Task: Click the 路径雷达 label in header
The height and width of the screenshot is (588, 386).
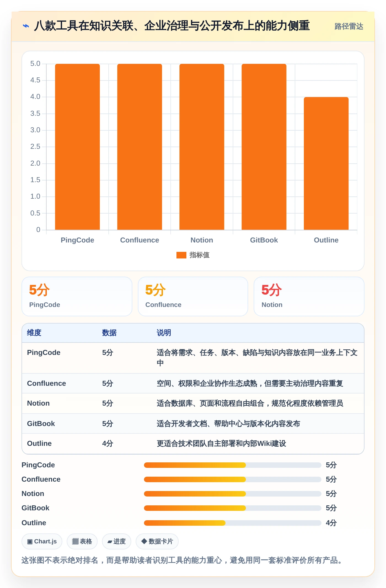Action: click(x=349, y=26)
